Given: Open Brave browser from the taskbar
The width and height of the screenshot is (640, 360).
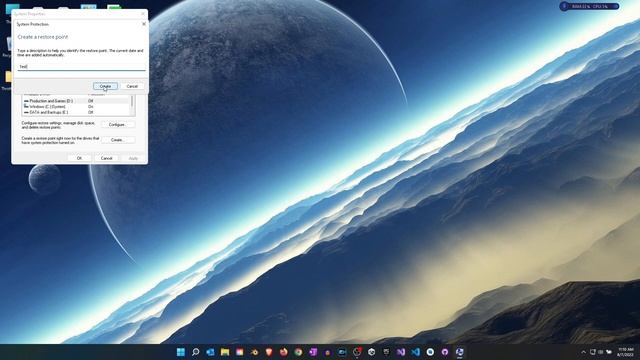Looking at the screenshot, I should (x=269, y=352).
